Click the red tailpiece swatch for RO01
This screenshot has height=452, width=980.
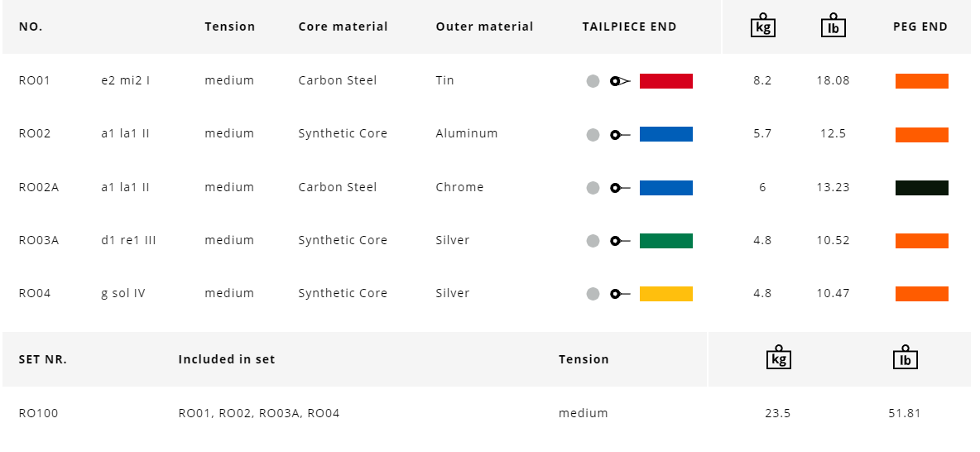click(665, 81)
